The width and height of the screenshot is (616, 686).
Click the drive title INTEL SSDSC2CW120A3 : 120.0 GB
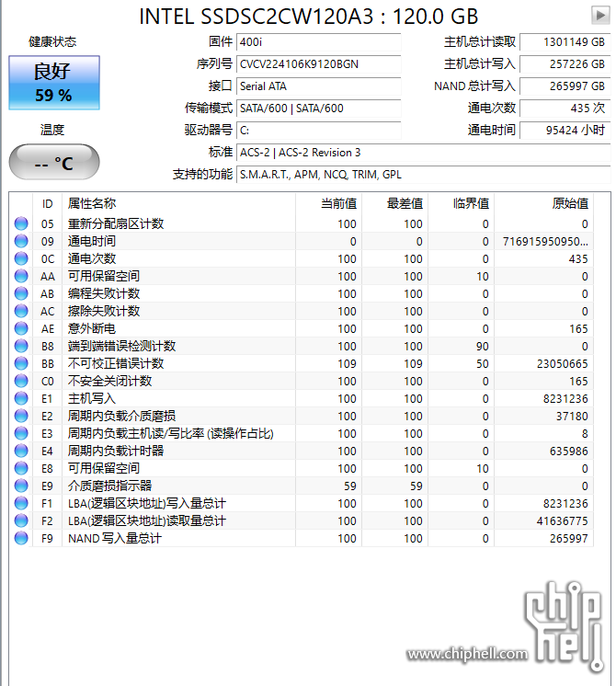(308, 17)
